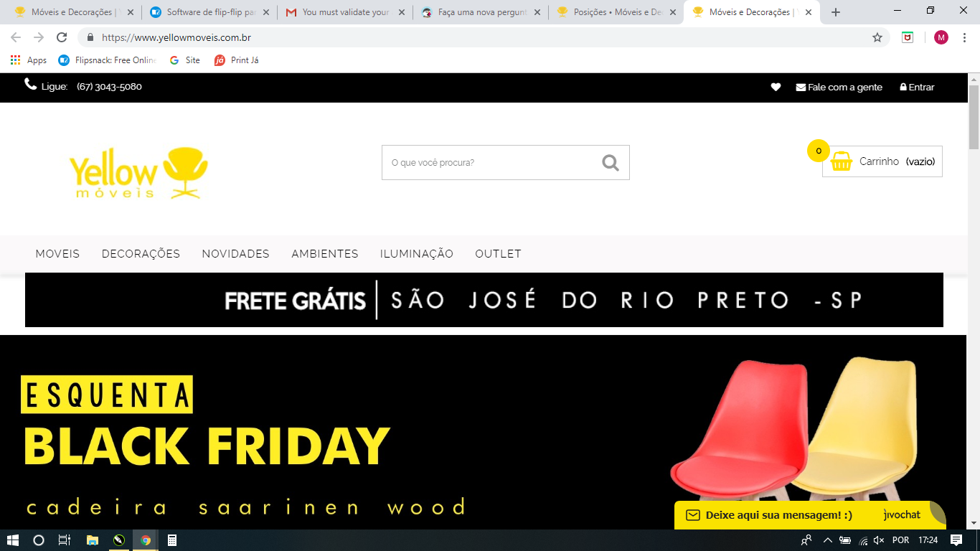Click the Frete Grátis banner
The image size is (980, 551).
coord(484,300)
